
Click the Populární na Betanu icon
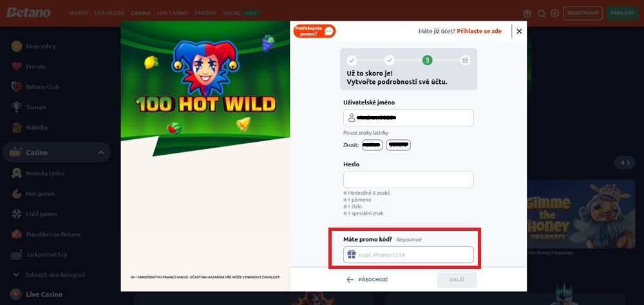(x=17, y=234)
